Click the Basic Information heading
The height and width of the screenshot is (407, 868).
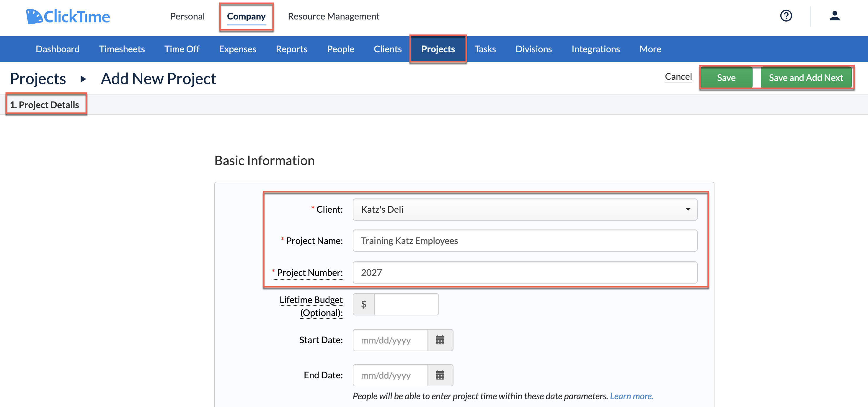[264, 160]
